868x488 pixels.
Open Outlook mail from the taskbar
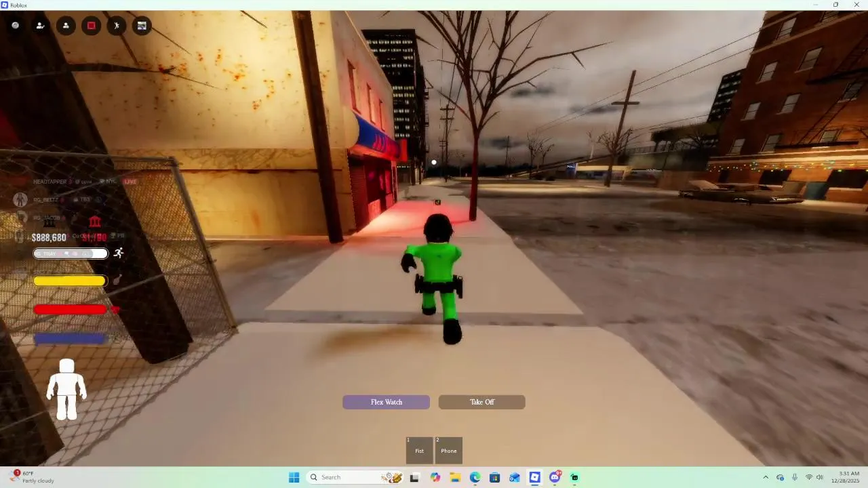click(x=515, y=477)
